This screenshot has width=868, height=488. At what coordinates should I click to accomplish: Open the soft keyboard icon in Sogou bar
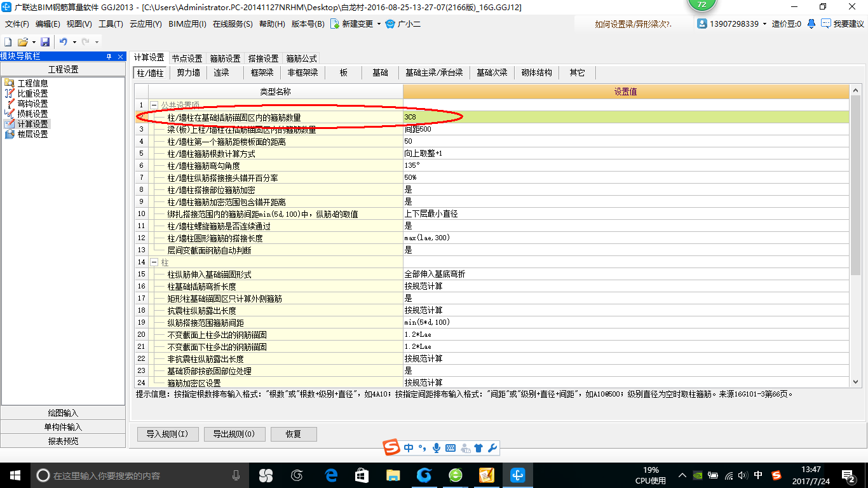click(x=451, y=448)
